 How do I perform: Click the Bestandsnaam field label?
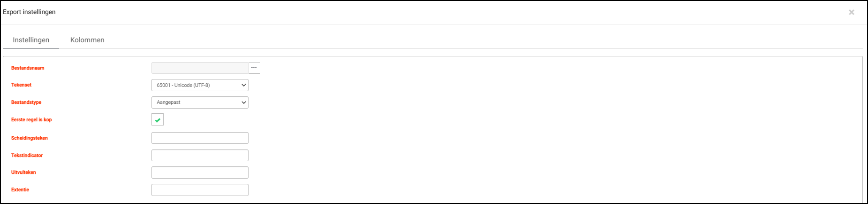pyautogui.click(x=28, y=68)
